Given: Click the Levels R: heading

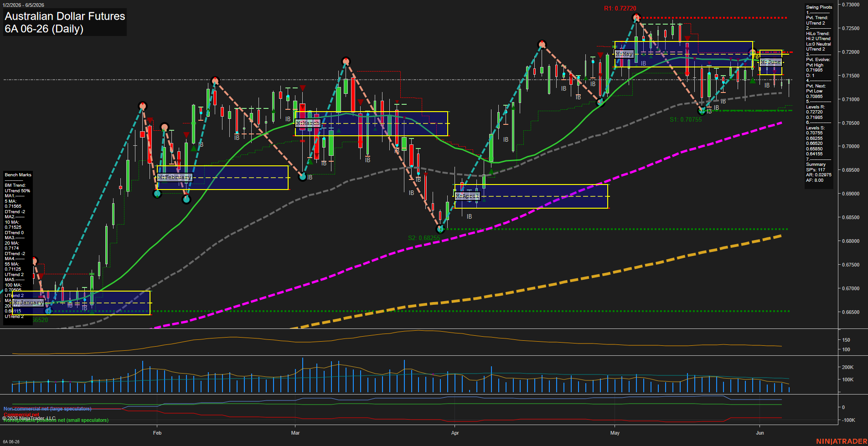Looking at the screenshot, I should 815,107.
